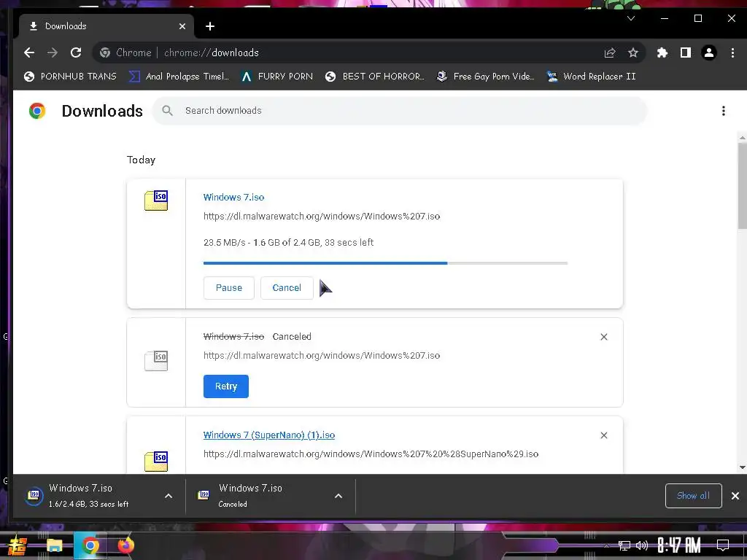Click the Chrome logo beside Downloads heading
Viewport: 747px width, 560px height.
[x=37, y=111]
